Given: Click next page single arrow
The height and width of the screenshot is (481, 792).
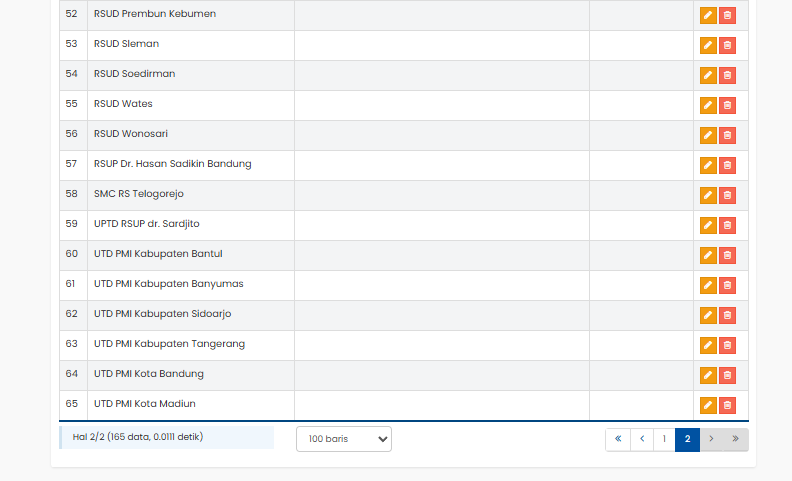Looking at the screenshot, I should tap(711, 439).
